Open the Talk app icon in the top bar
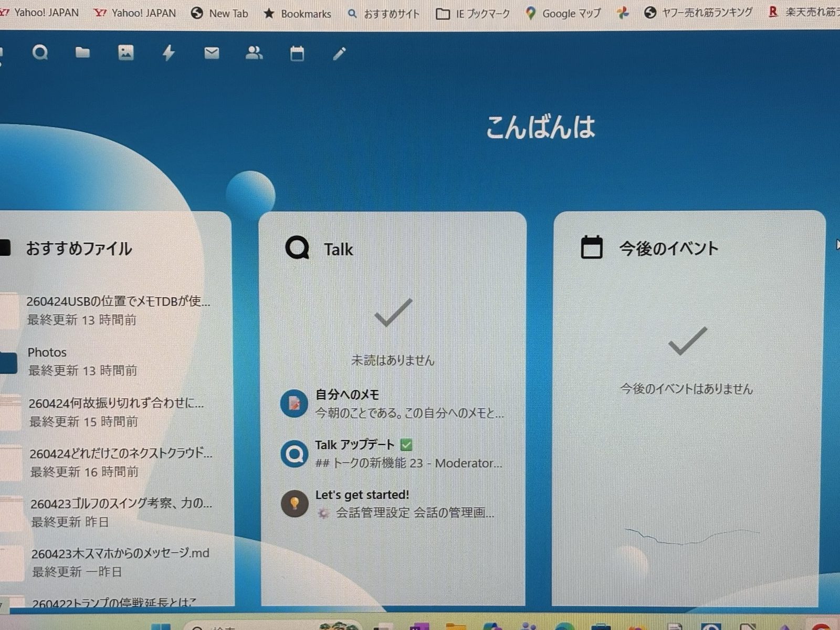840x630 pixels. (40, 52)
